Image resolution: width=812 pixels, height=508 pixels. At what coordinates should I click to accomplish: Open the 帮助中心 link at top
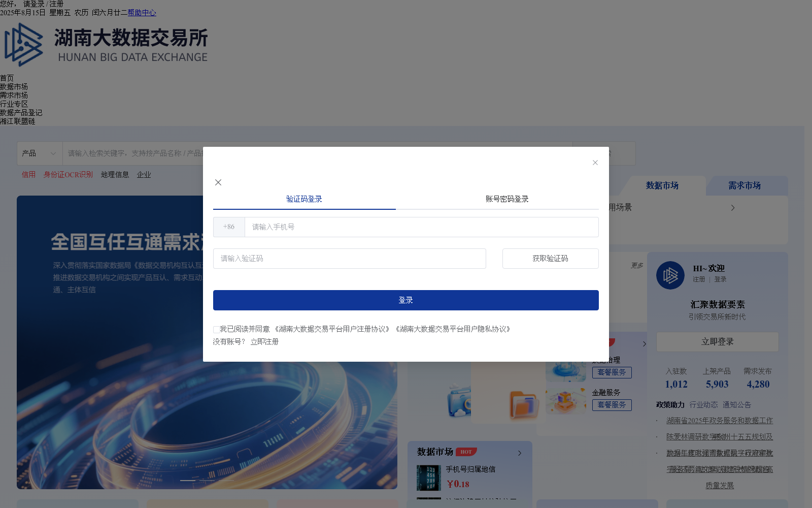(x=142, y=13)
